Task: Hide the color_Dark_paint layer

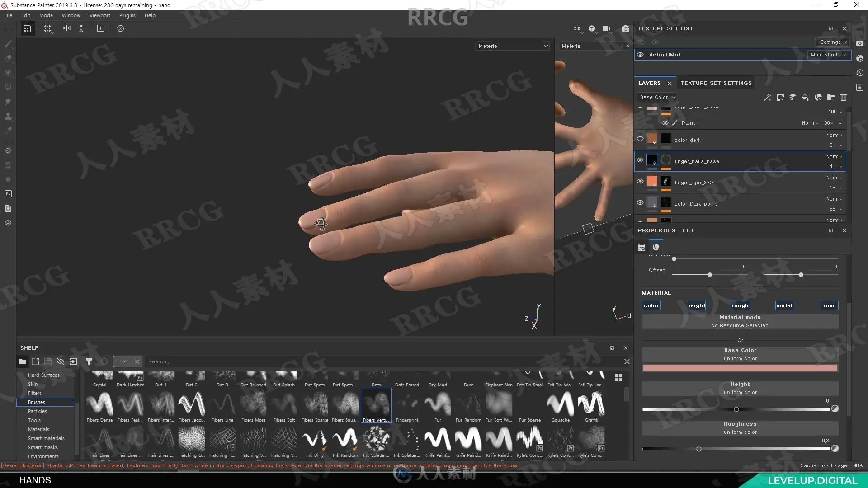Action: coord(640,202)
